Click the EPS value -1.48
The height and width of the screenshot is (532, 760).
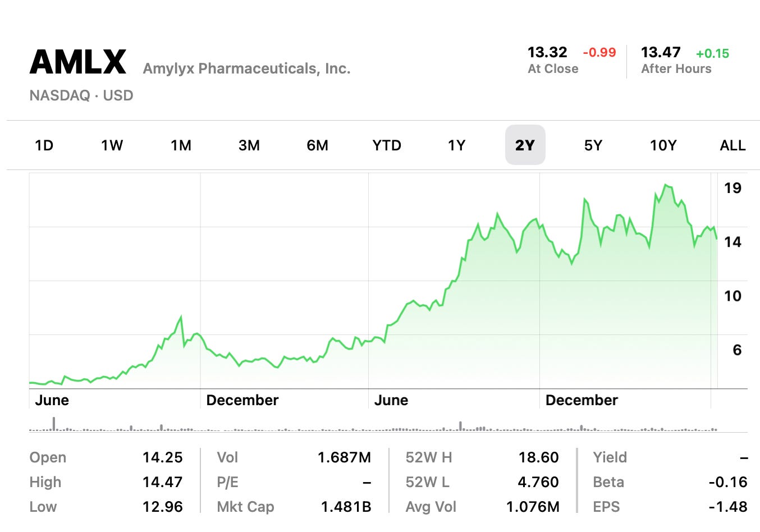click(x=728, y=507)
